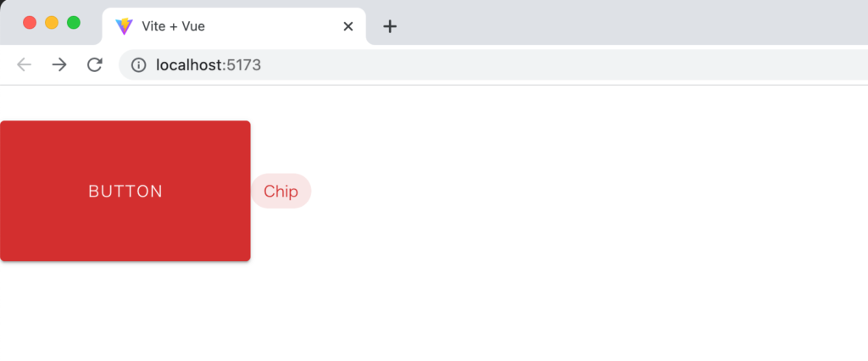Reload the localhost page
868x361 pixels.
95,64
